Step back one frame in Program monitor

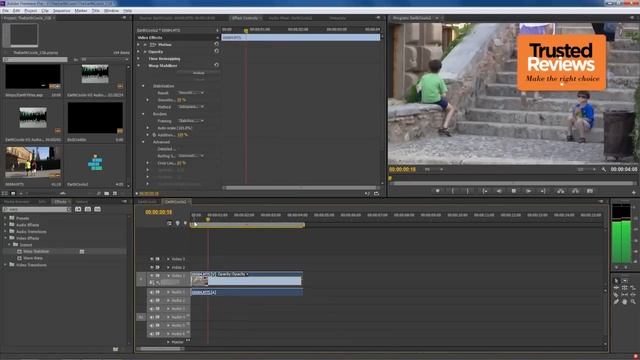coord(499,191)
